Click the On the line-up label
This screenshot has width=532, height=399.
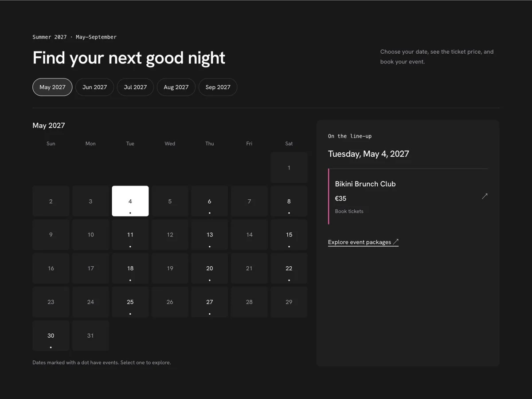click(x=350, y=136)
